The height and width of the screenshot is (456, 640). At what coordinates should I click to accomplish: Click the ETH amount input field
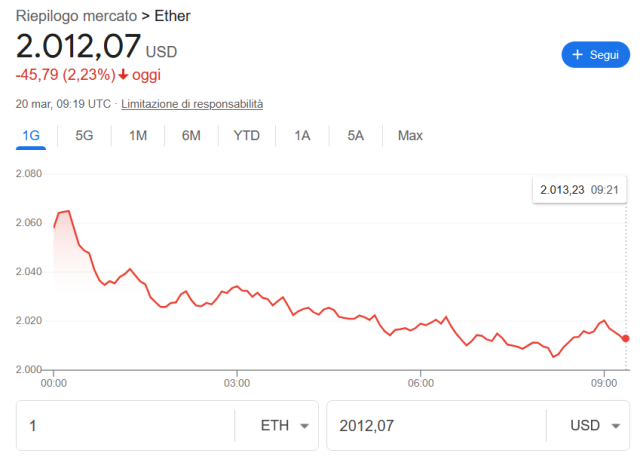[x=125, y=426]
